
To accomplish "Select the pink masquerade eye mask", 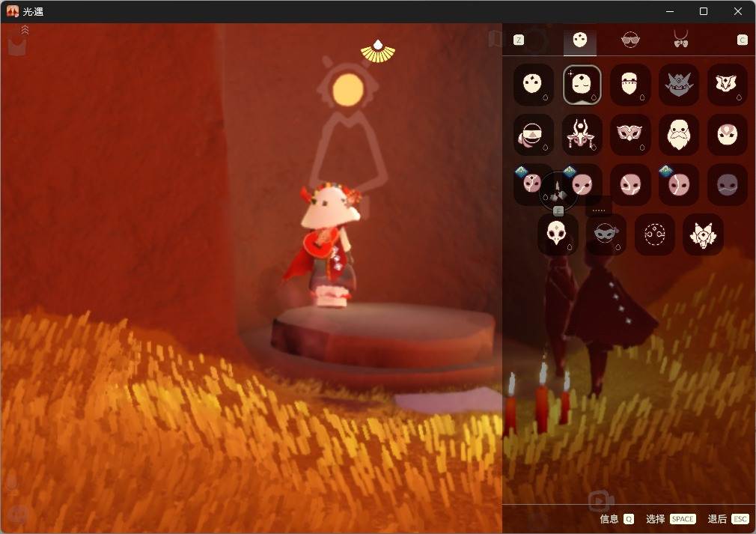I will (630, 135).
